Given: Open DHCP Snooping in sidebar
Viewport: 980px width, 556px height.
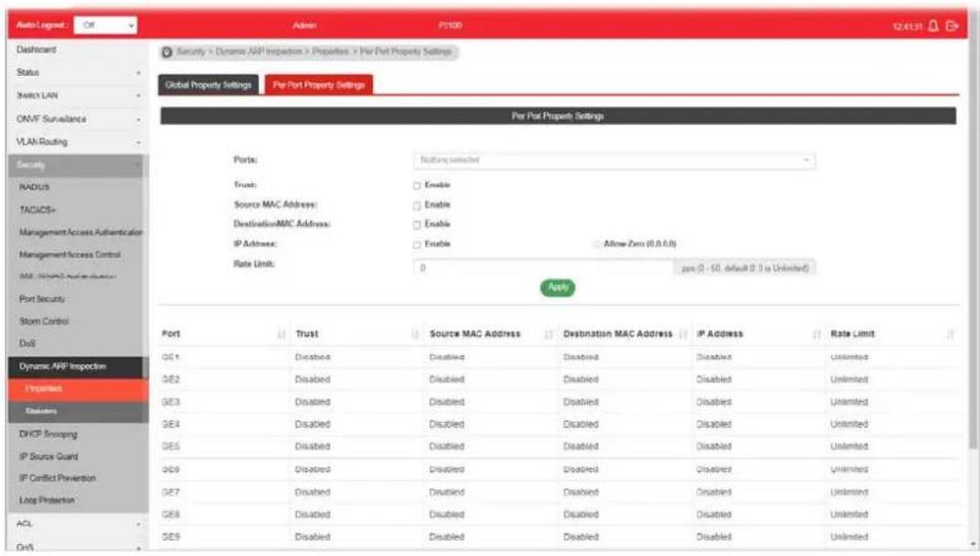Looking at the screenshot, I should (x=49, y=434).
